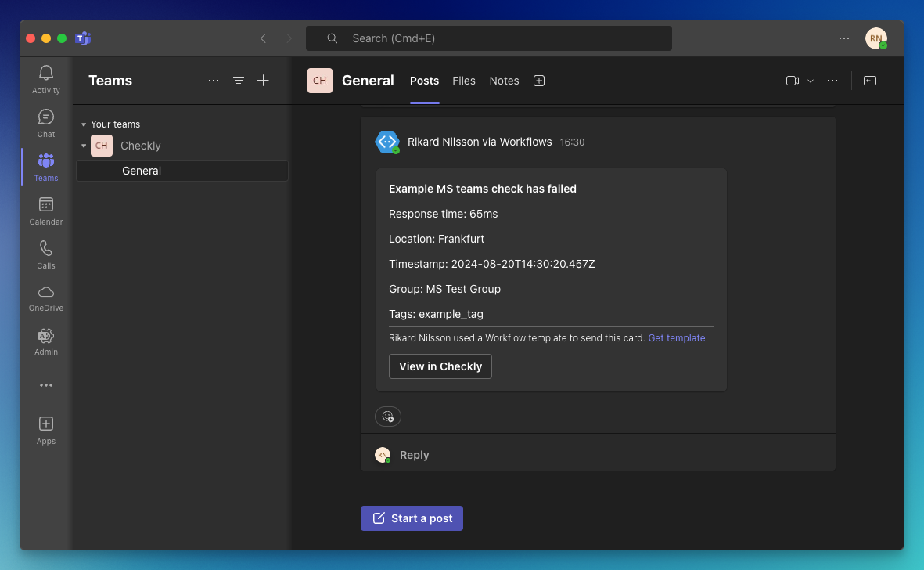This screenshot has height=570, width=924.
Task: Open the meet now dropdown arrow
Action: [x=811, y=81]
